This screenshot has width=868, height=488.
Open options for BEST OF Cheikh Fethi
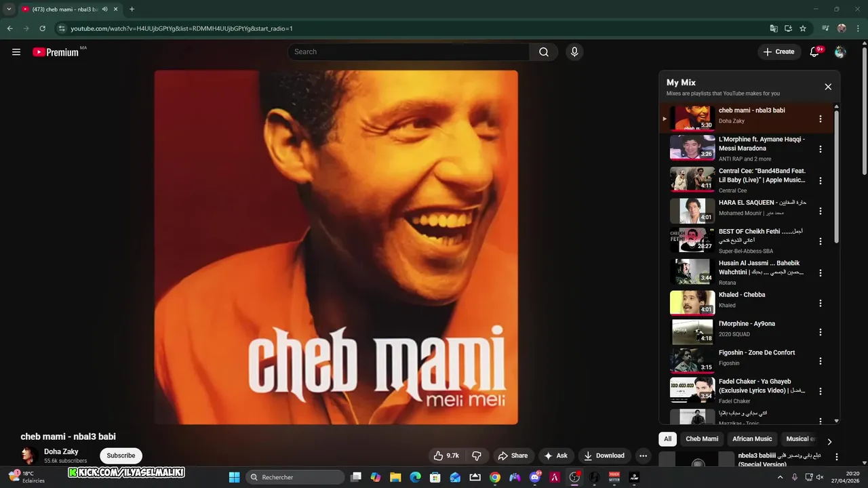(x=820, y=241)
